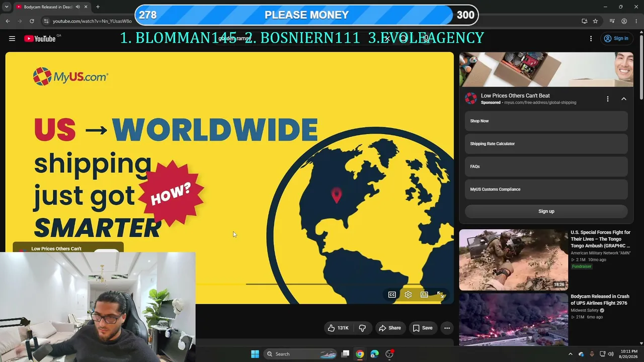This screenshot has width=644, height=362.
Task: Open the UPS Airlines crash video thumbnail
Action: (513, 320)
